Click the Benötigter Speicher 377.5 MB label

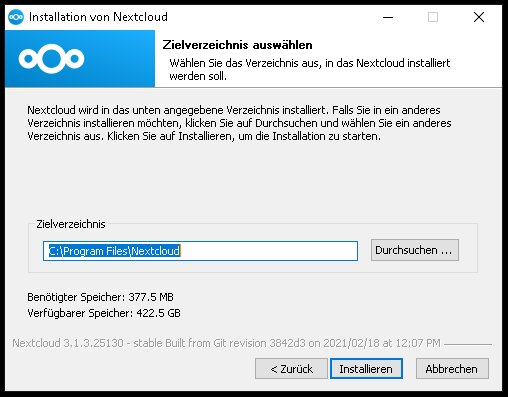click(100, 297)
